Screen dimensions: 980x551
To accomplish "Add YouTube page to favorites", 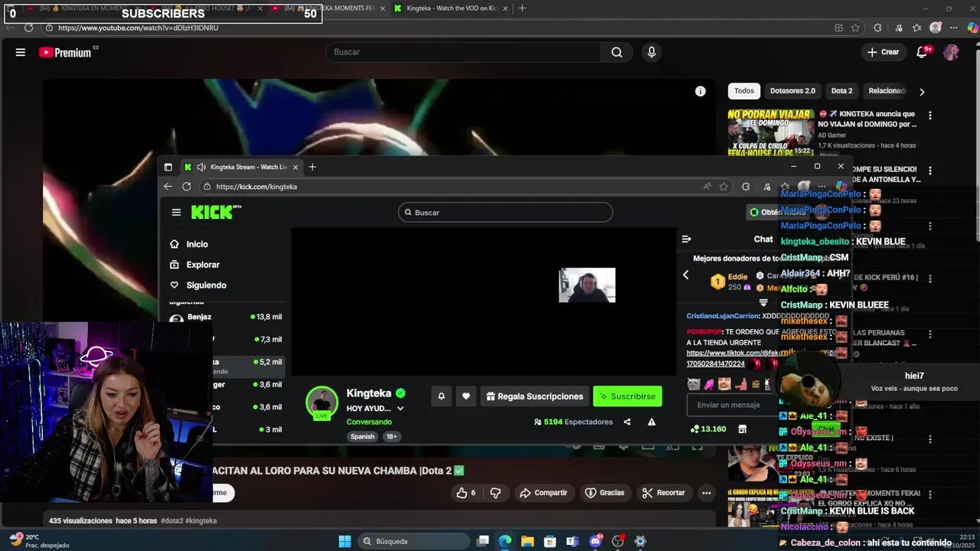I will (x=855, y=28).
